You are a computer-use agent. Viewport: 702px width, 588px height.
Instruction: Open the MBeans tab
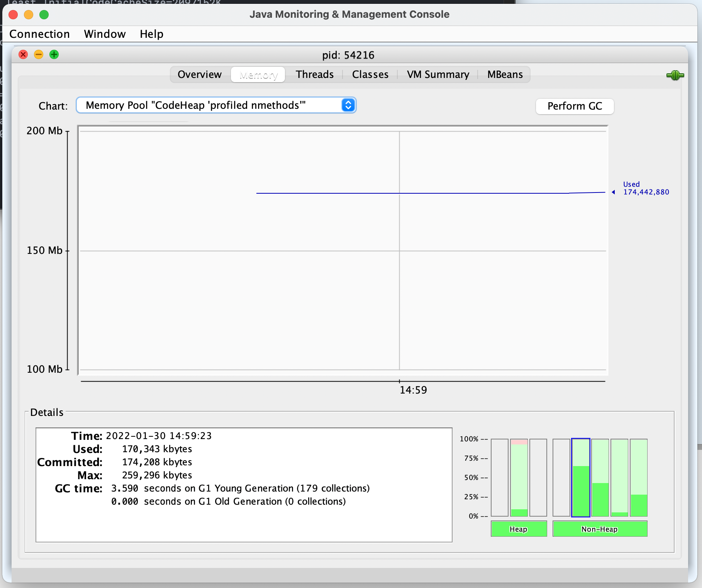pyautogui.click(x=505, y=74)
